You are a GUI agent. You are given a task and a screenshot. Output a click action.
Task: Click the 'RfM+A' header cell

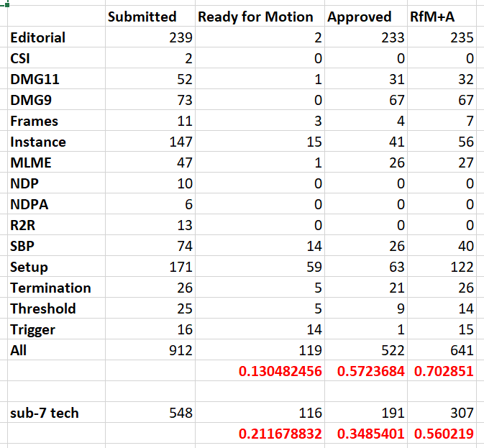[x=442, y=16]
